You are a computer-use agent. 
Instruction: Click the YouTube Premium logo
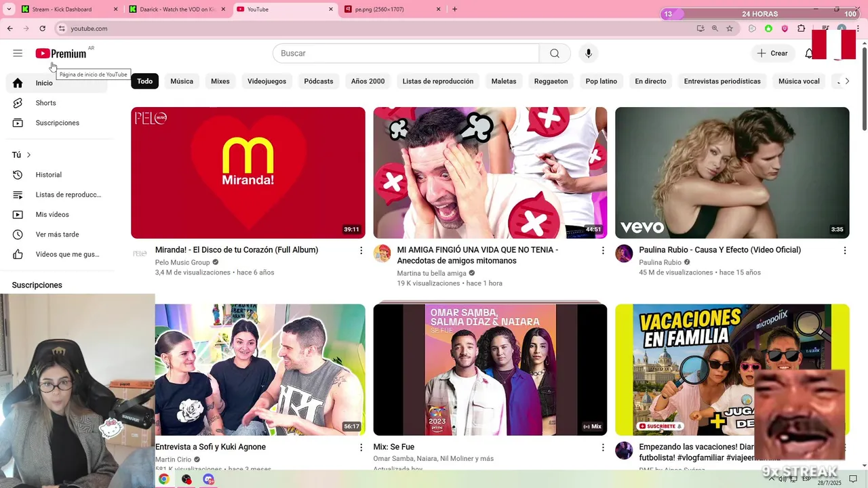(x=61, y=54)
